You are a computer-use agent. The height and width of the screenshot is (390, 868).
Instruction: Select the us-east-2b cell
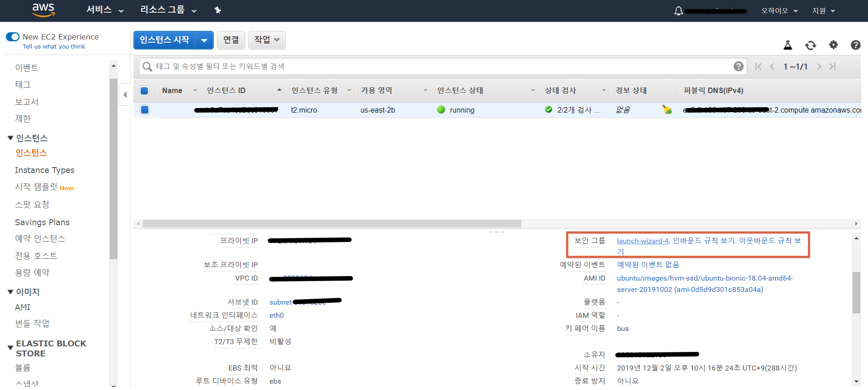click(x=378, y=110)
